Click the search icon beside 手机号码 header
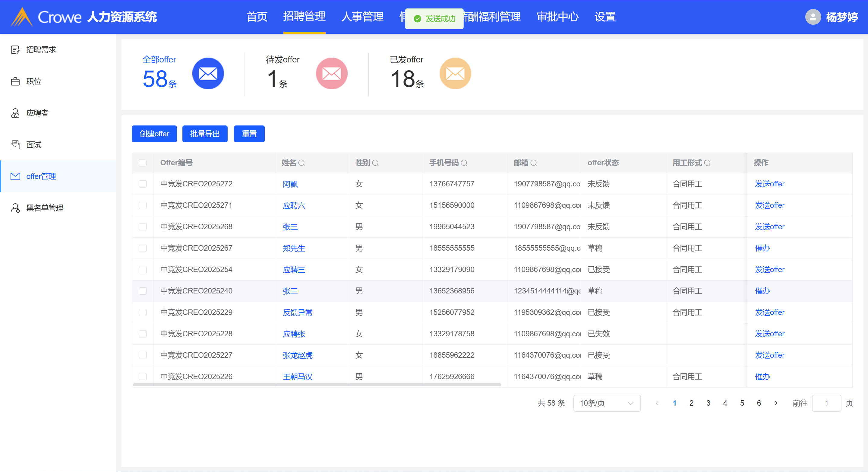 (x=464, y=163)
